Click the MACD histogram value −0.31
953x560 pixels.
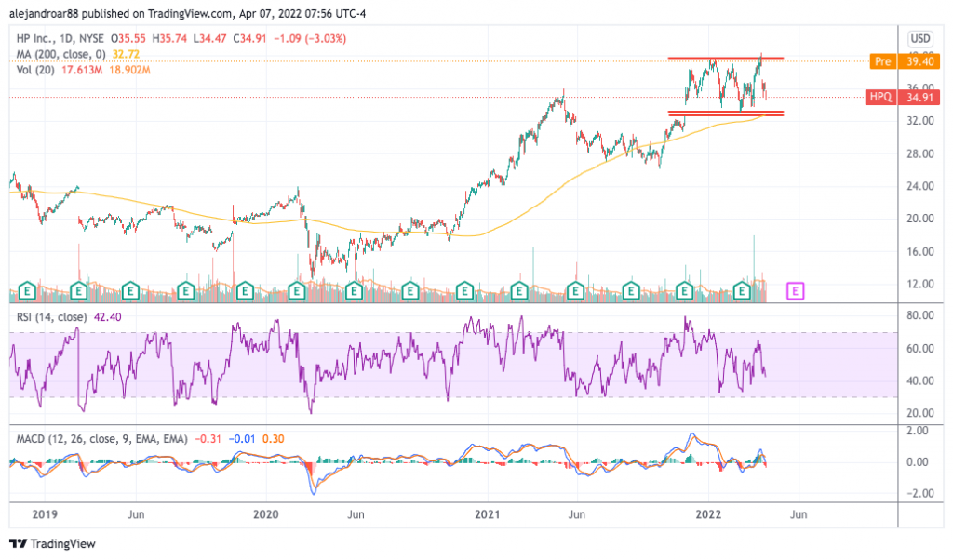[x=208, y=438]
